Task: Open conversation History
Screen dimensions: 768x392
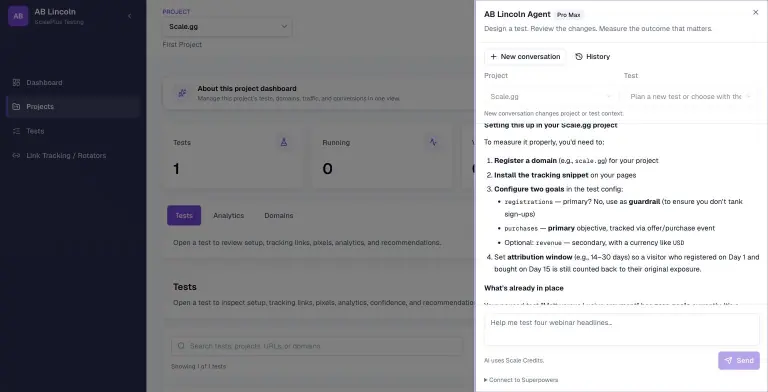Action: (593, 56)
